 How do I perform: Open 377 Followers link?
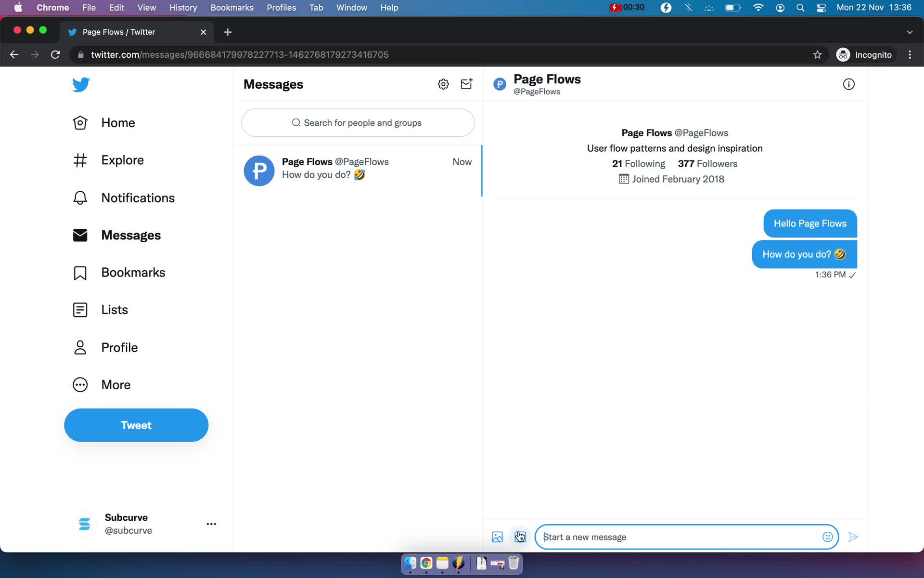(x=707, y=164)
